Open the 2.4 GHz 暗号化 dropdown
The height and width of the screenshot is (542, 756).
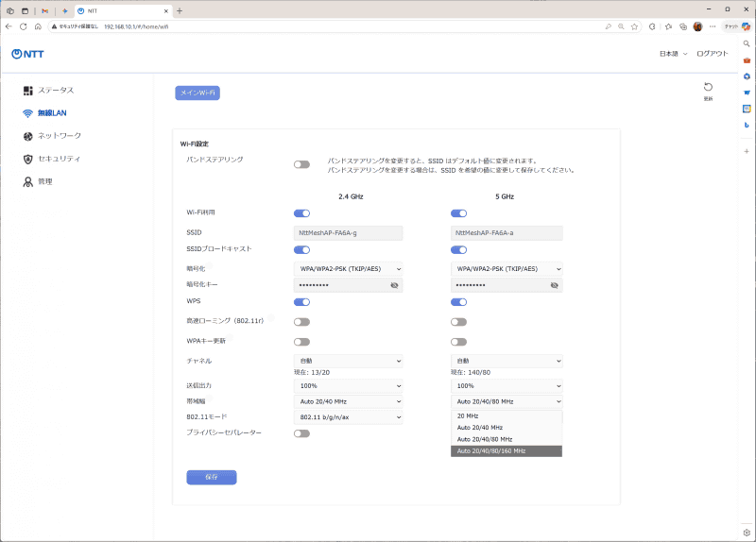point(348,269)
